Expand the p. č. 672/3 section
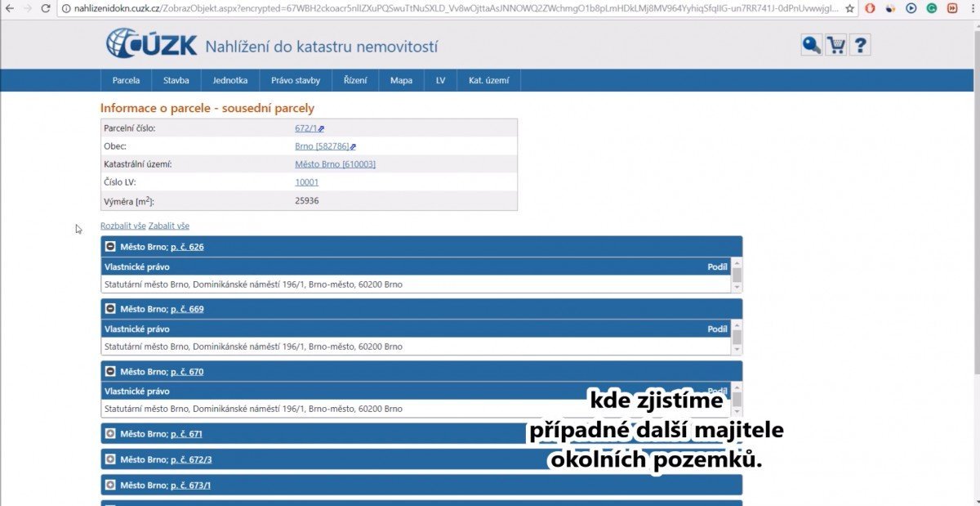 [110, 459]
